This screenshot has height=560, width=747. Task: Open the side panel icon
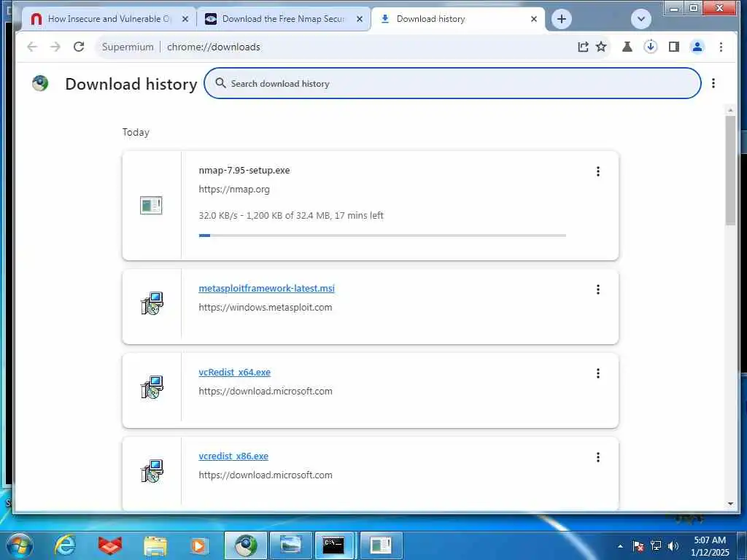(673, 47)
